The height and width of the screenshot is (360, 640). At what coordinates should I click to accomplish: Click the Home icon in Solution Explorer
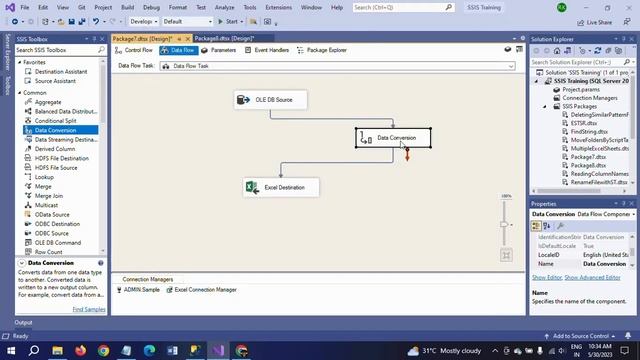tap(557, 51)
